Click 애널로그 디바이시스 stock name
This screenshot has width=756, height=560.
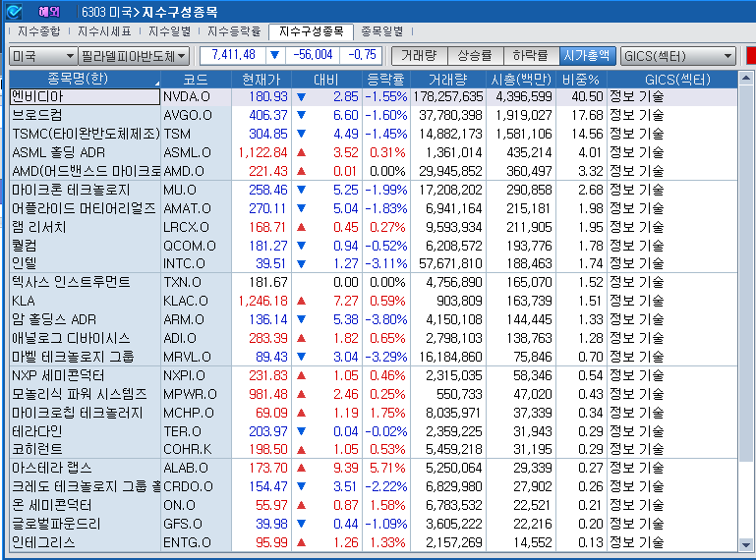71,338
